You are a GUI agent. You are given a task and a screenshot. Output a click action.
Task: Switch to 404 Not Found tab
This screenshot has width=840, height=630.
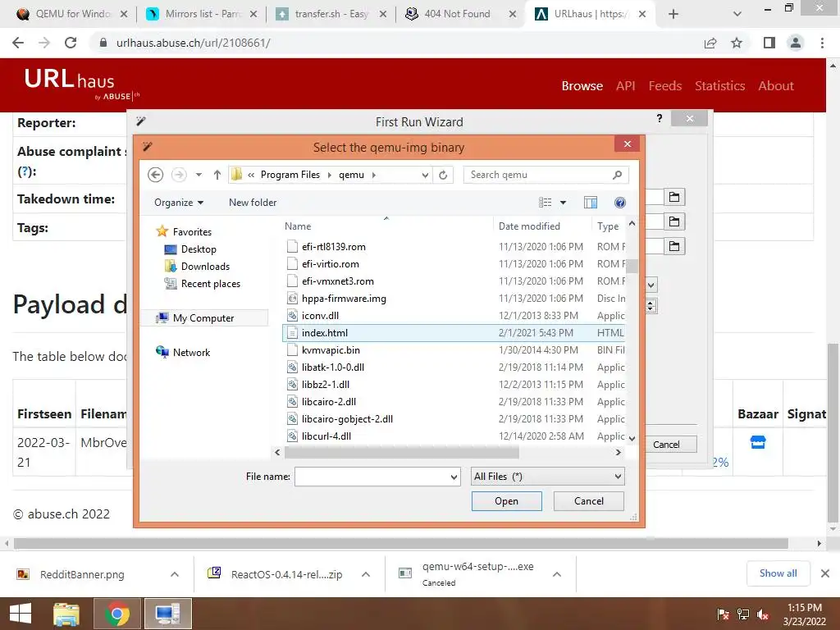coord(461,14)
